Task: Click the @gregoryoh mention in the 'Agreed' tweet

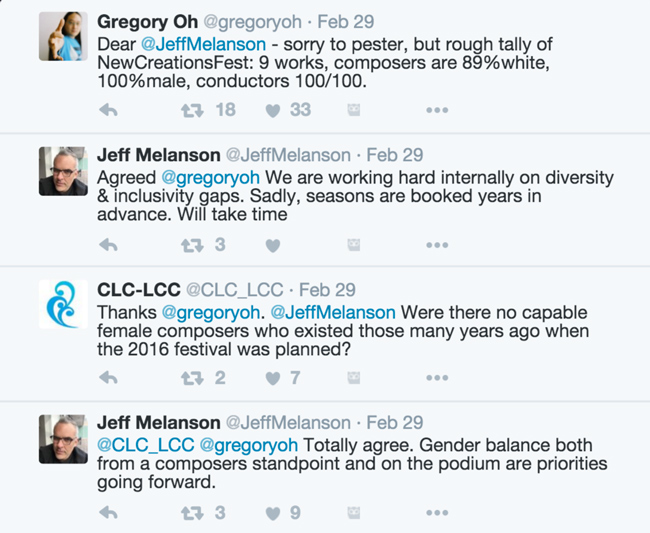Action: 204,178
